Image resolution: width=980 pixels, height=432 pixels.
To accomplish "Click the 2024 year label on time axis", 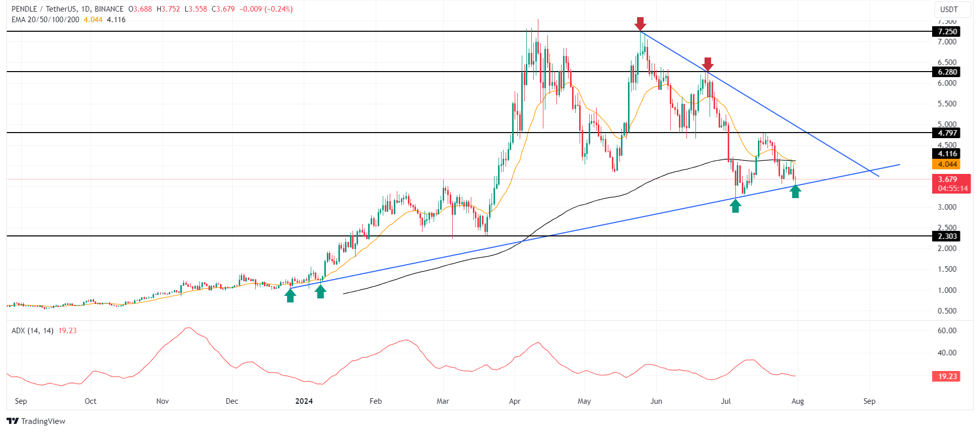I will click(x=304, y=401).
